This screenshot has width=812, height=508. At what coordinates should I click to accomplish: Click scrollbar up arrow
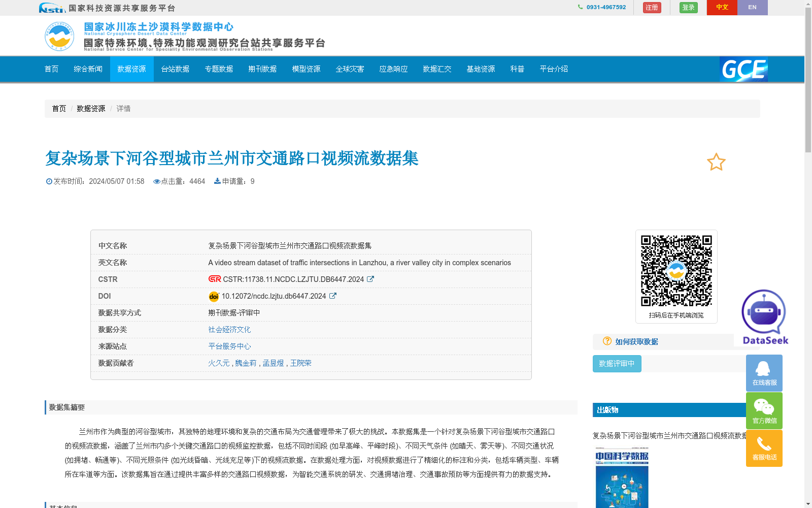(808, 3)
